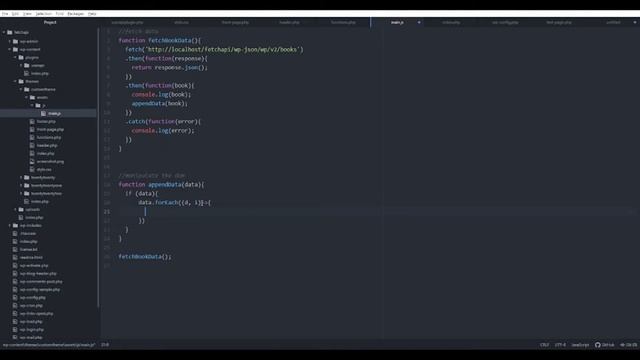Click the license.txt file icon

point(15,249)
